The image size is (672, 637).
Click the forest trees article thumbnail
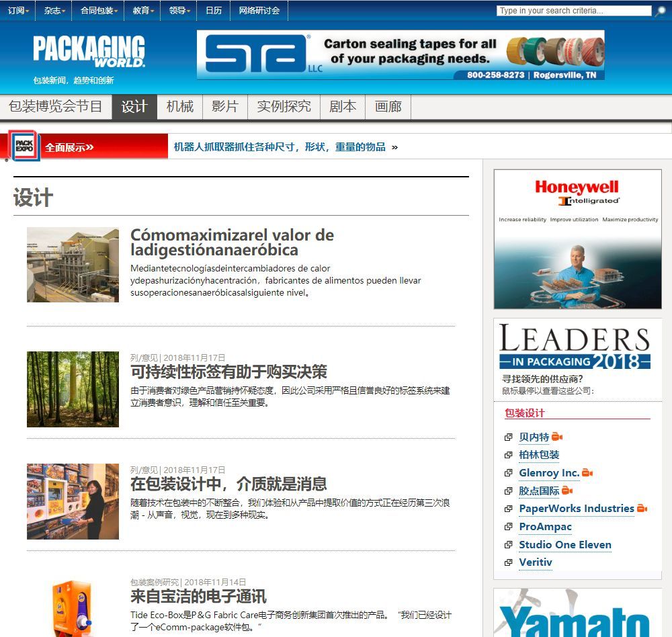point(73,389)
